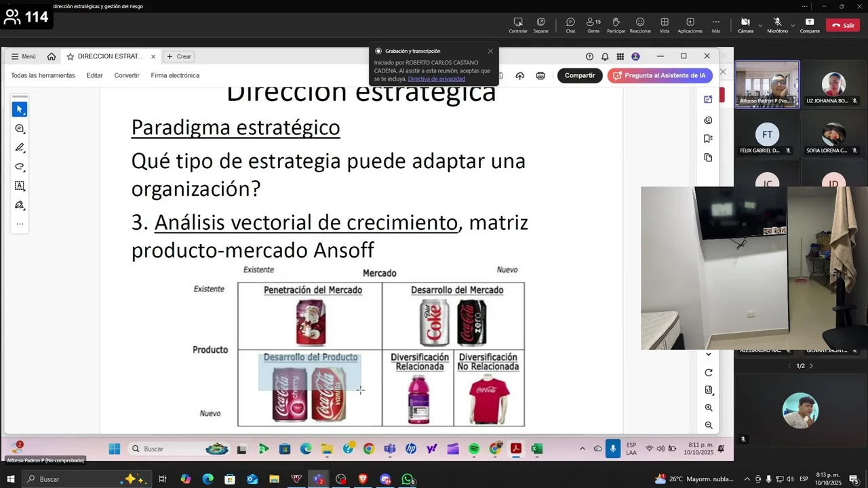This screenshot has width=868, height=488.
Task: Go to the Acrobat home icon
Action: coord(52,56)
